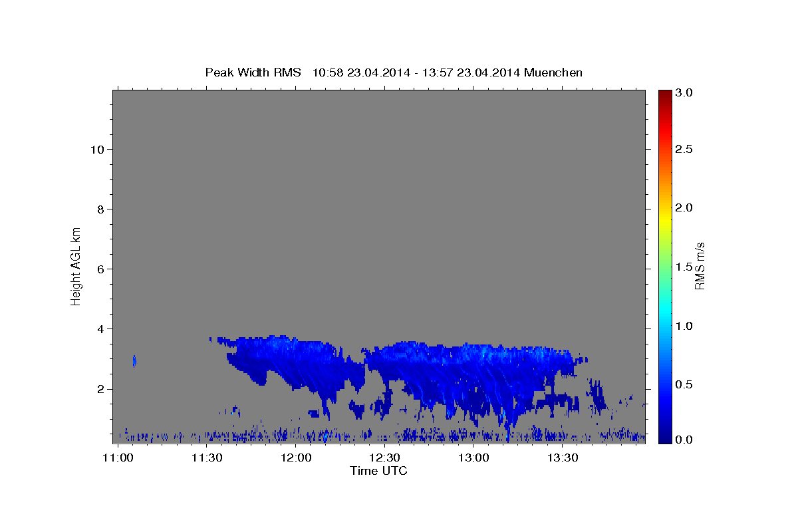The width and height of the screenshot is (798, 532).
Task: Click the small isolated blue echo near 11:05
Action: [134, 361]
